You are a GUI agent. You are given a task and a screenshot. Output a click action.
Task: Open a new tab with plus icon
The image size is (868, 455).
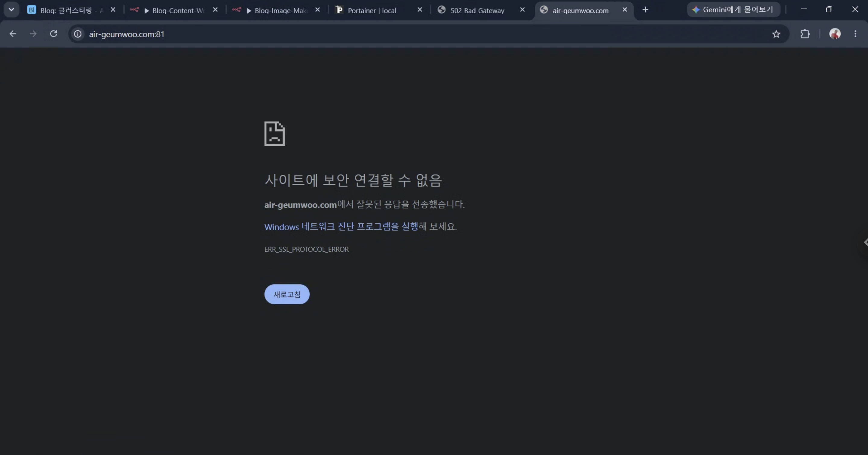point(645,10)
